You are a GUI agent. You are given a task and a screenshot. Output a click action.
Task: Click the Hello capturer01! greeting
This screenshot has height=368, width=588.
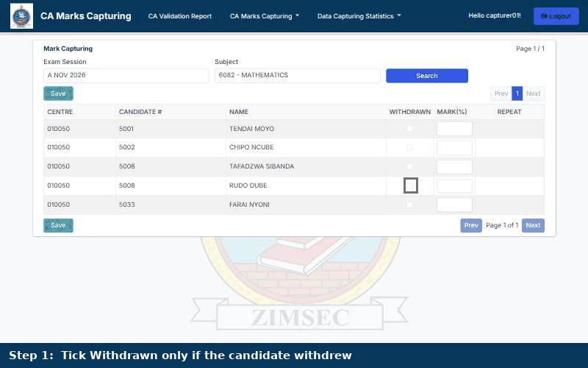[x=495, y=15]
